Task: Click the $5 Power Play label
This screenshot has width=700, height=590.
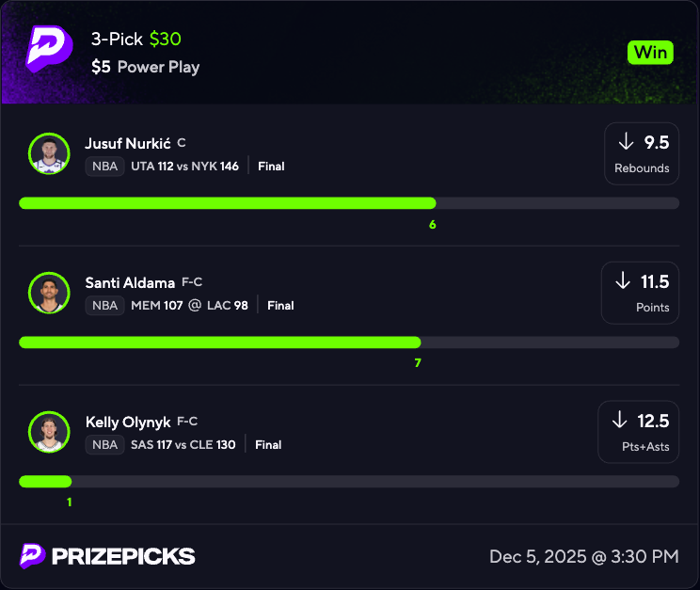Action: [x=145, y=67]
